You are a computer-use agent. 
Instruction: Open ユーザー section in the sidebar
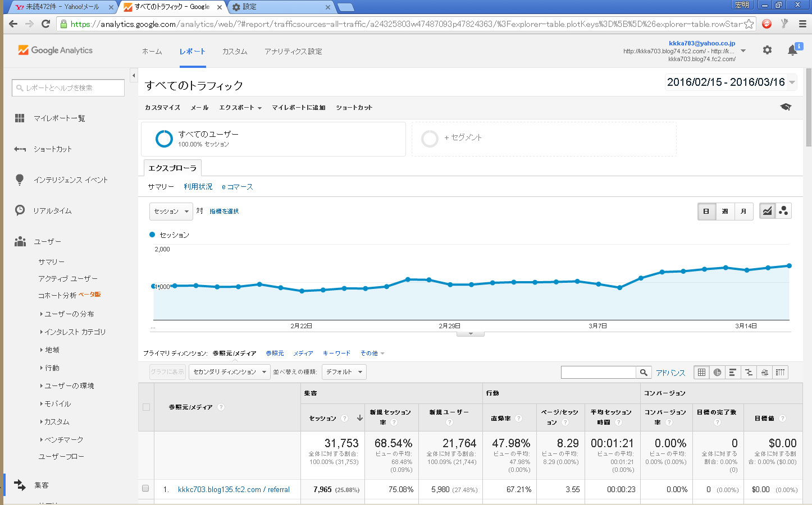coord(47,241)
